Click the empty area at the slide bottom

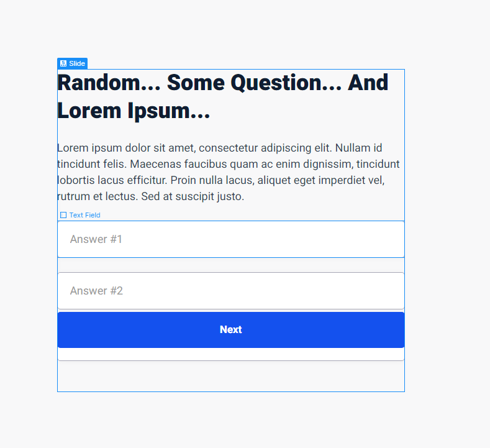[x=231, y=377]
